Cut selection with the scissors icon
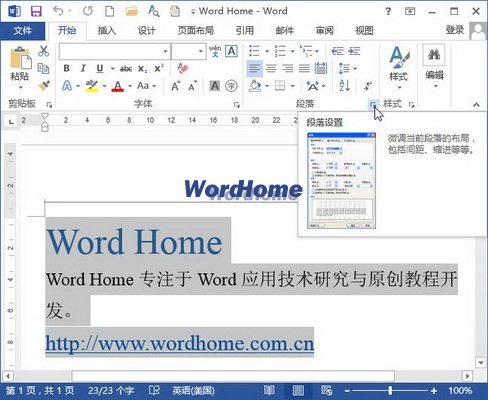Image resolution: width=488 pixels, height=400 pixels. 43,51
